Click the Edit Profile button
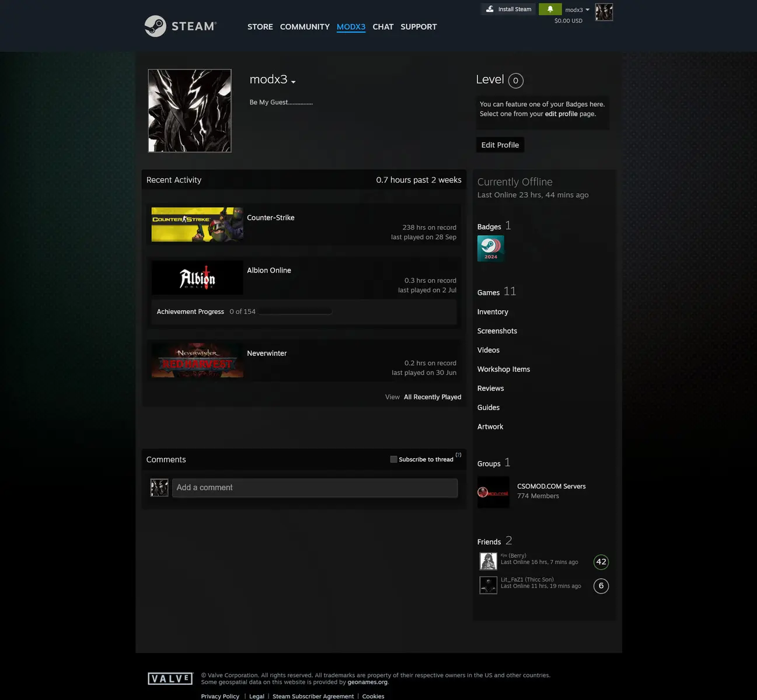The width and height of the screenshot is (757, 700). [x=500, y=145]
